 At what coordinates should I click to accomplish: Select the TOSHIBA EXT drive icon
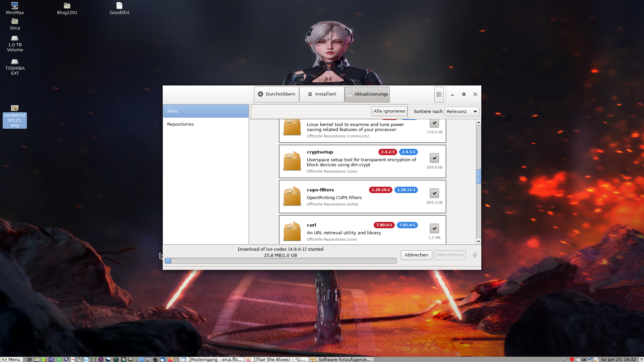[x=15, y=67]
